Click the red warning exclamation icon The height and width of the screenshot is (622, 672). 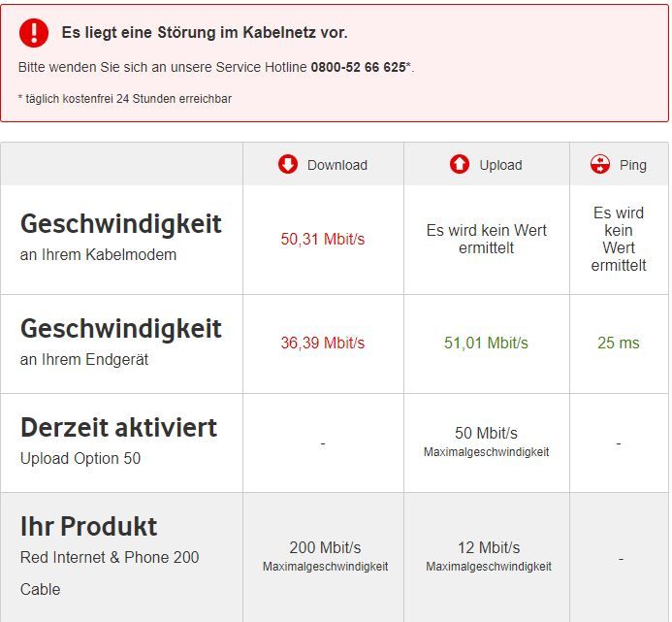tap(34, 33)
